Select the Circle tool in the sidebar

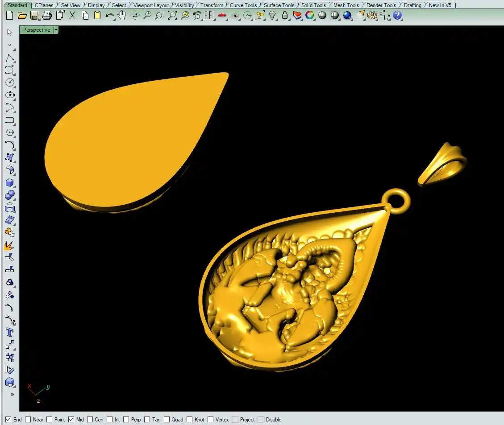[9, 83]
